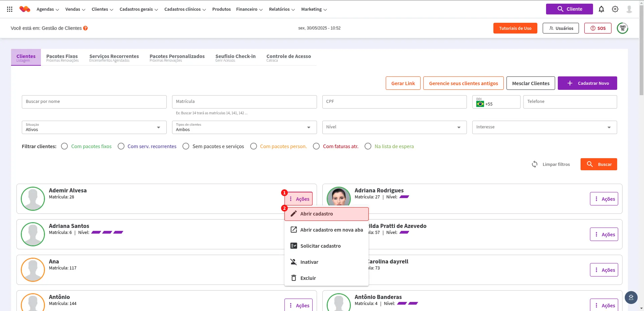Open the apps grid menu icon
Screen dimensions: 644x311
tap(10, 9)
